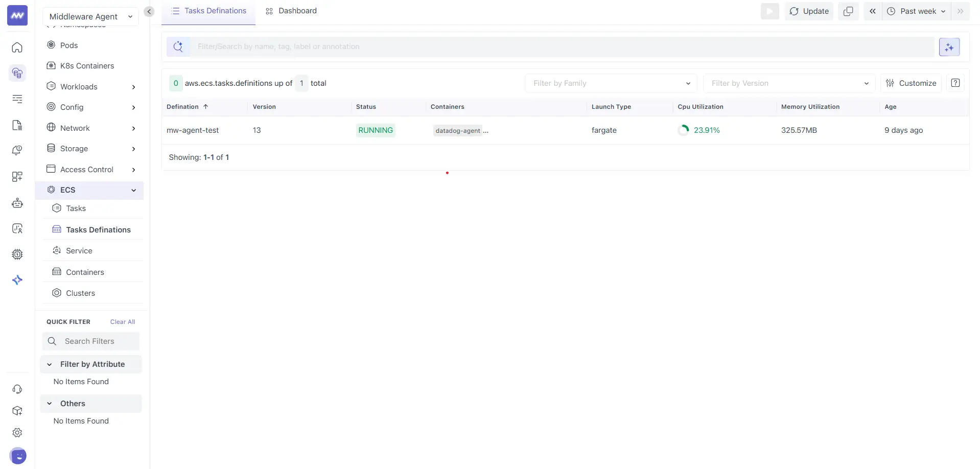
Task: Open the Past week time range selector
Action: pyautogui.click(x=915, y=11)
